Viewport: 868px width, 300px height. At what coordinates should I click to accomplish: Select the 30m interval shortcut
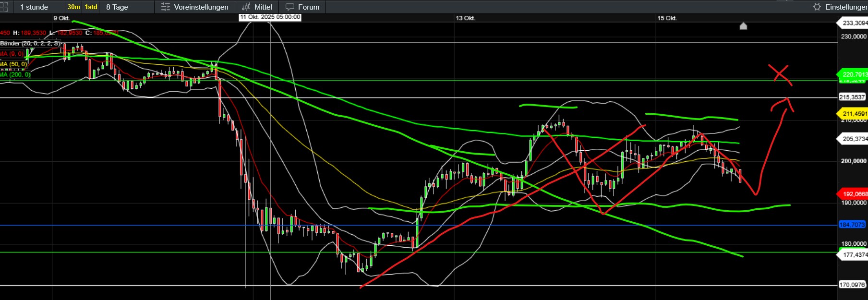73,7
